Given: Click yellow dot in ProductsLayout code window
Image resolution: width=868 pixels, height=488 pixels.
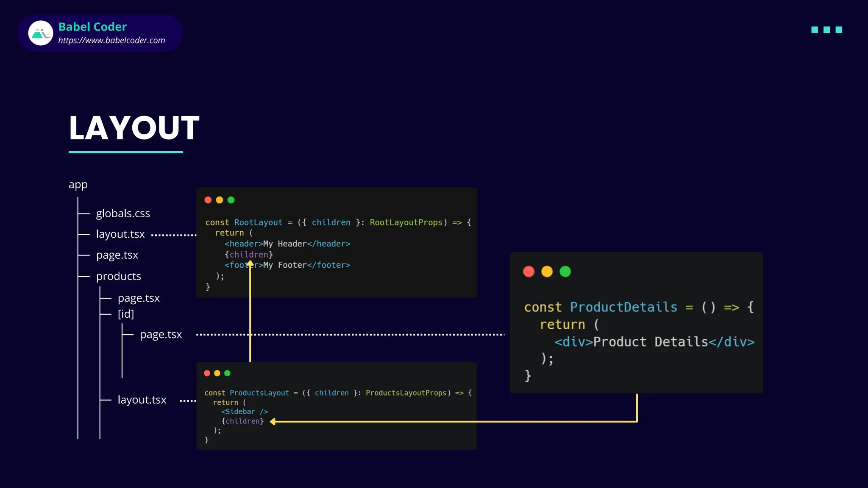Looking at the screenshot, I should click(x=217, y=373).
